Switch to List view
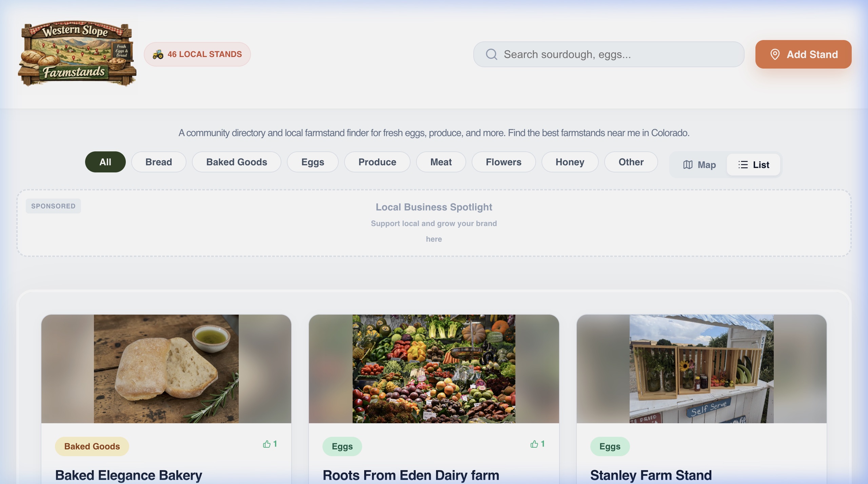 (x=754, y=165)
